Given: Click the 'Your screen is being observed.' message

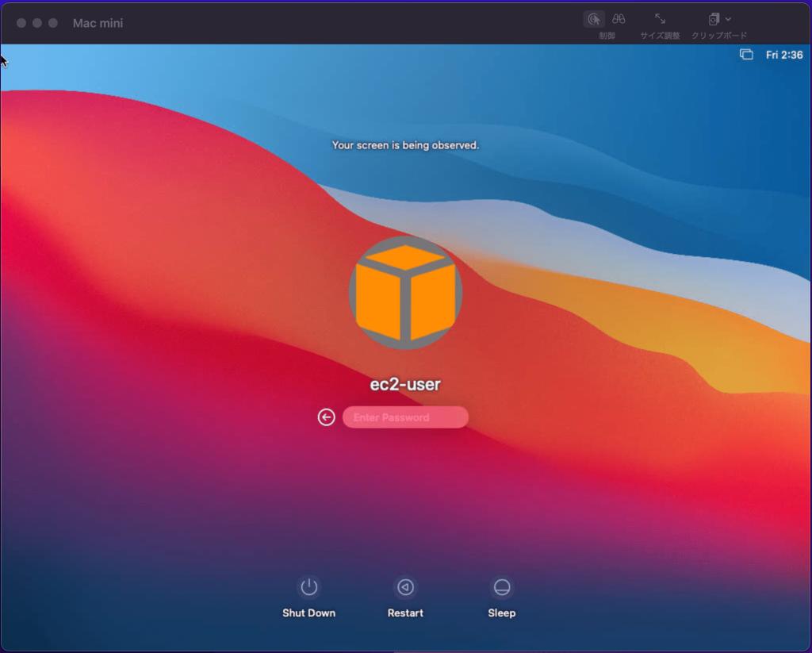Looking at the screenshot, I should click(x=405, y=145).
